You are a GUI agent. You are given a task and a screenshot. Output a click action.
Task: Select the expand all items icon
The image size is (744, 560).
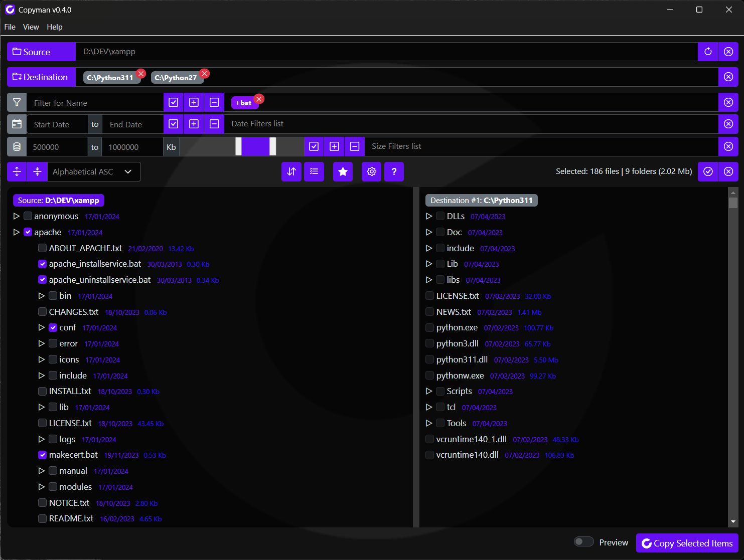pos(17,171)
